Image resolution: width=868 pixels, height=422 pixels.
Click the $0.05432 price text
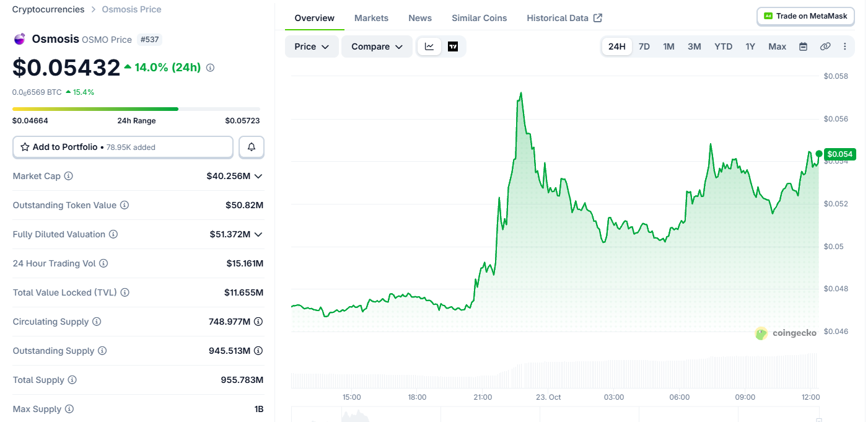pyautogui.click(x=66, y=68)
